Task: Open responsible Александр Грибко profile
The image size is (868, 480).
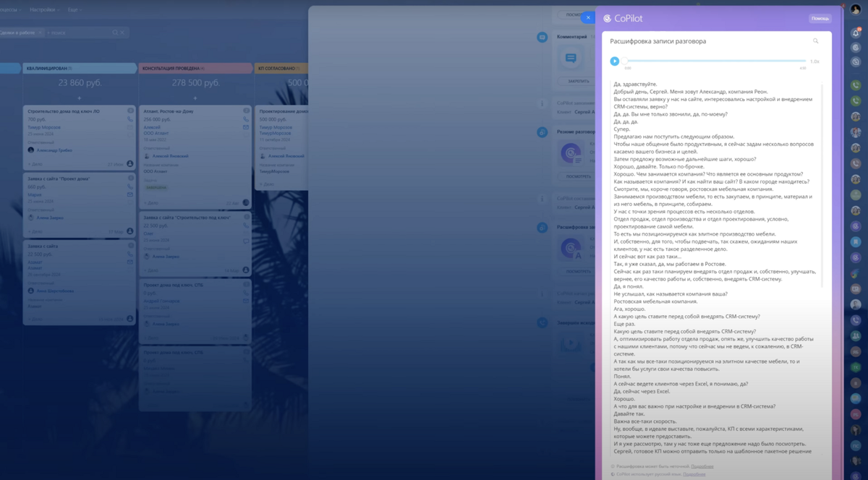Action: tap(54, 150)
